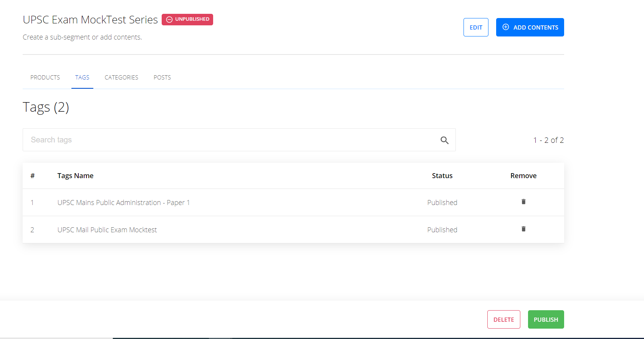Image resolution: width=644 pixels, height=339 pixels.
Task: Click Published status of Paper 1 tag
Action: 442,202
